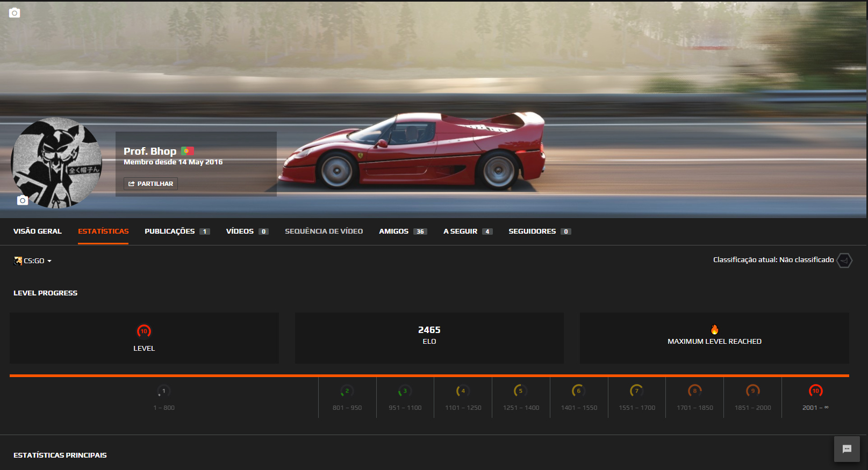Change avatar via camera icon on profile picture
Image resolution: width=868 pixels, height=470 pixels.
[22, 200]
